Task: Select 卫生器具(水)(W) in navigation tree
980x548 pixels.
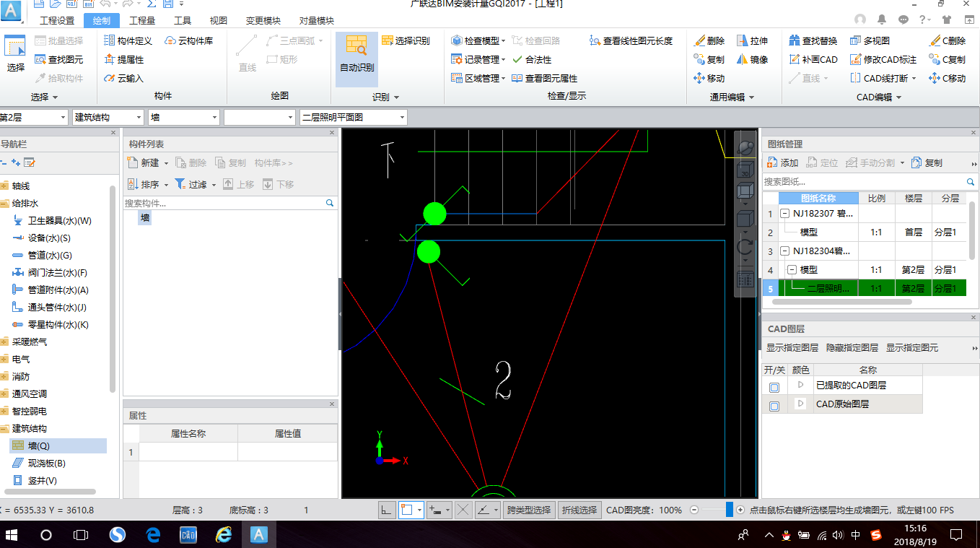Action: (x=52, y=220)
